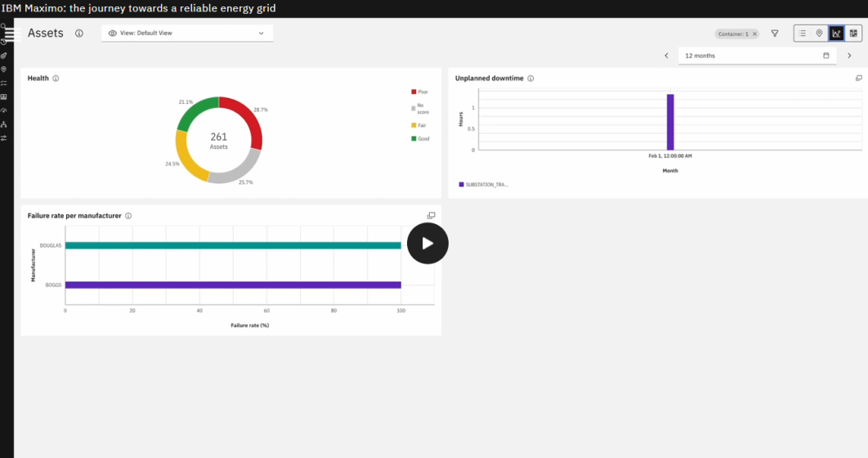This screenshot has width=868, height=458.
Task: Open the rocket icon in left sidebar
Action: click(3, 56)
